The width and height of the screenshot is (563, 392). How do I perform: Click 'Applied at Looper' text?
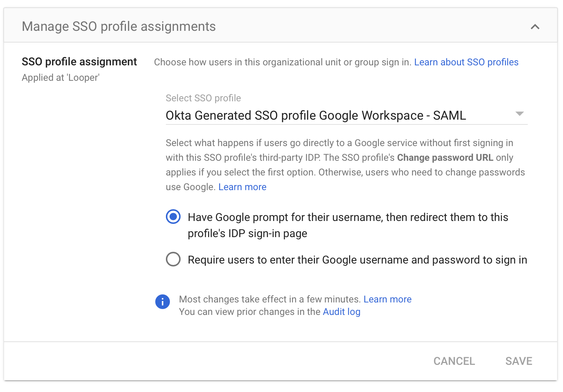(x=61, y=77)
